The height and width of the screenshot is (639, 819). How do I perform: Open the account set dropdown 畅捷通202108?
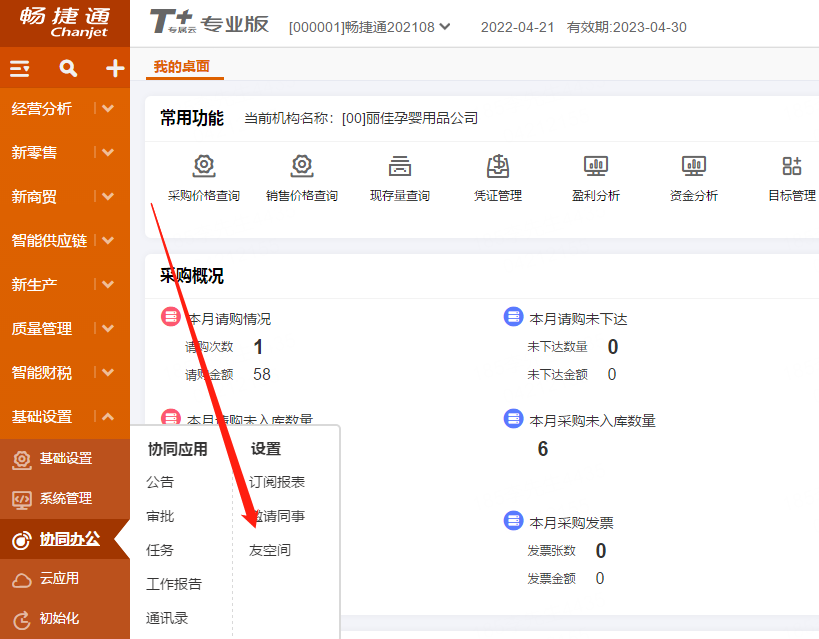click(x=369, y=27)
